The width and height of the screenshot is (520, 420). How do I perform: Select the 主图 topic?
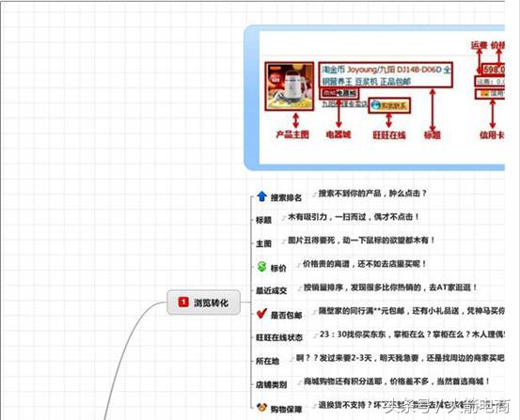tap(263, 243)
